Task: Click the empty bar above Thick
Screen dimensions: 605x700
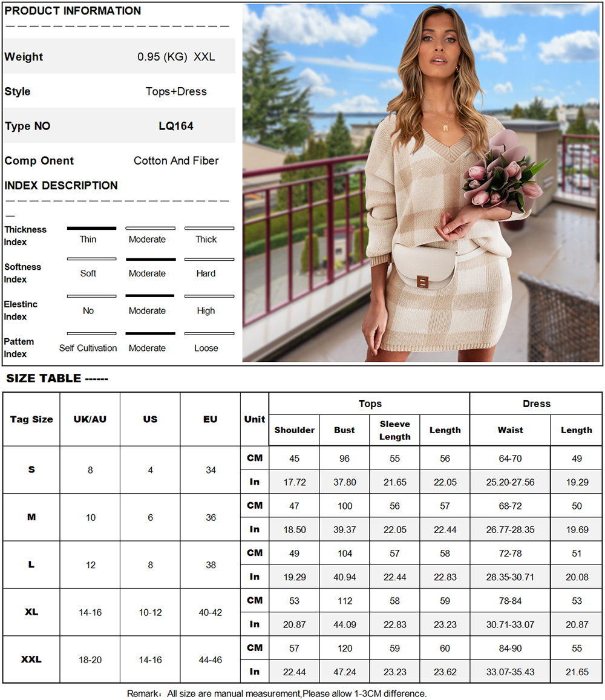Action: point(209,228)
